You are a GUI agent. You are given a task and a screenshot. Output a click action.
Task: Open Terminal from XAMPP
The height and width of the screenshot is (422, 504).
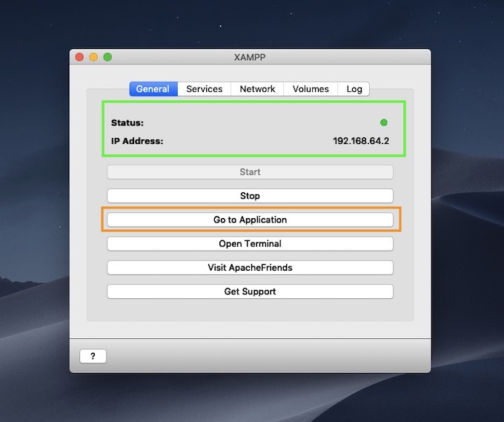point(250,244)
